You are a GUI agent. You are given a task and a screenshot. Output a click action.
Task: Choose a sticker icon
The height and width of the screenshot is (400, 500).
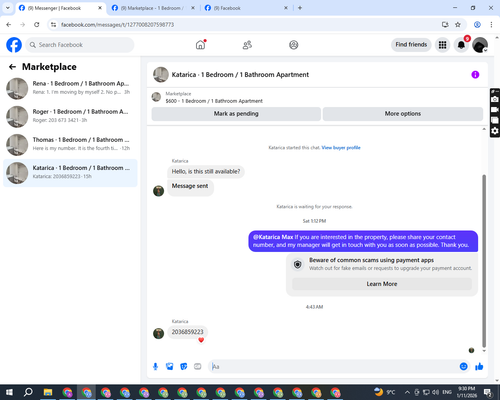(184, 367)
